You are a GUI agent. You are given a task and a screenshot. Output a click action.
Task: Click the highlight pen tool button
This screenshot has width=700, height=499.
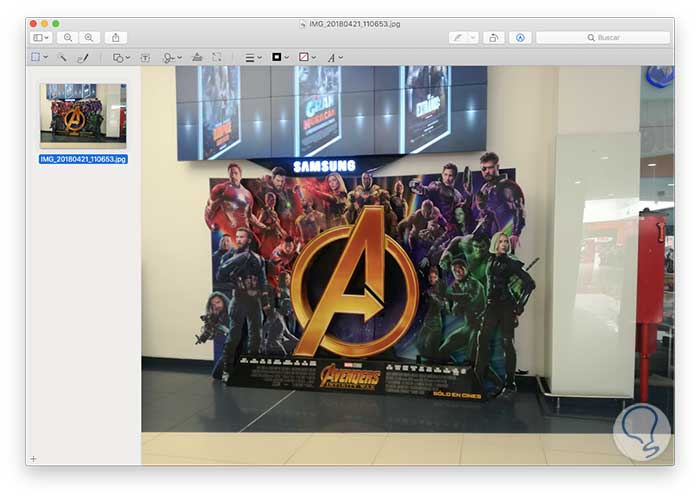(x=458, y=37)
